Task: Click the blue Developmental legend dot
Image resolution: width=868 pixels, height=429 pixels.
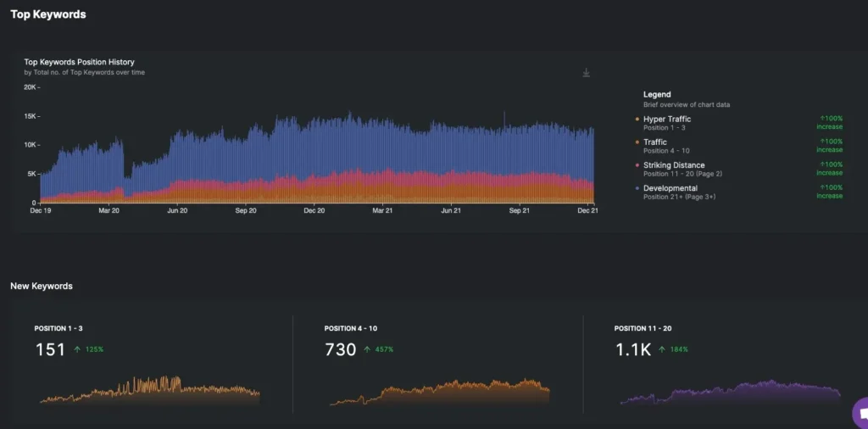Action: point(637,188)
